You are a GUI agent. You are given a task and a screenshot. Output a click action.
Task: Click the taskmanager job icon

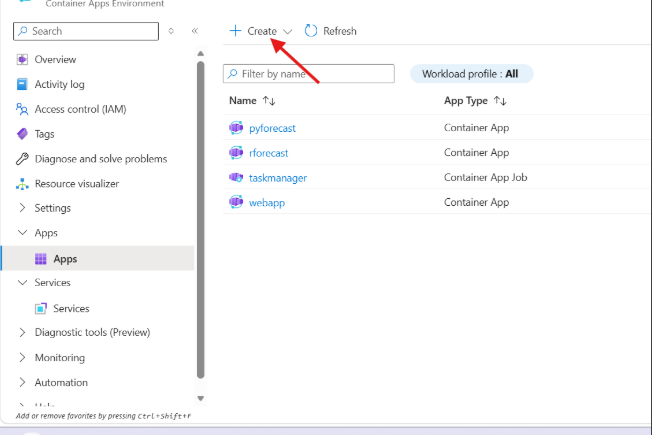click(x=236, y=178)
